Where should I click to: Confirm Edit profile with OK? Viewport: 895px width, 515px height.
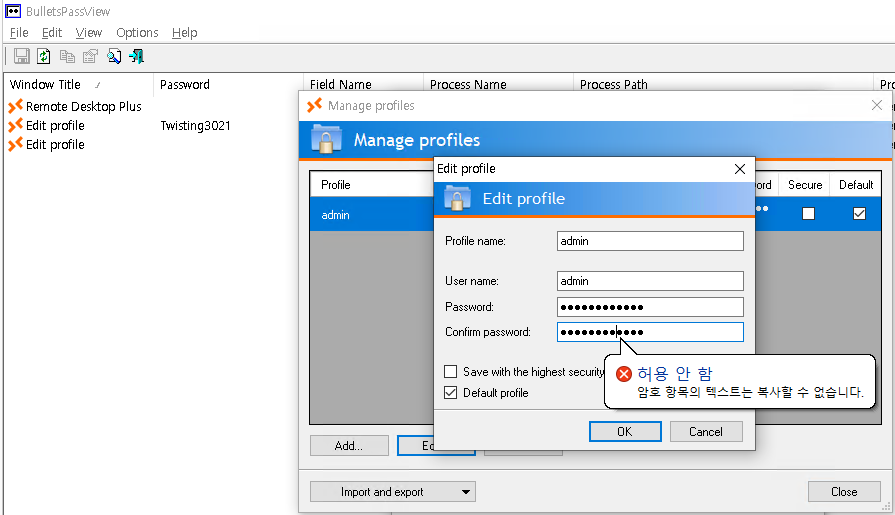pyautogui.click(x=625, y=432)
